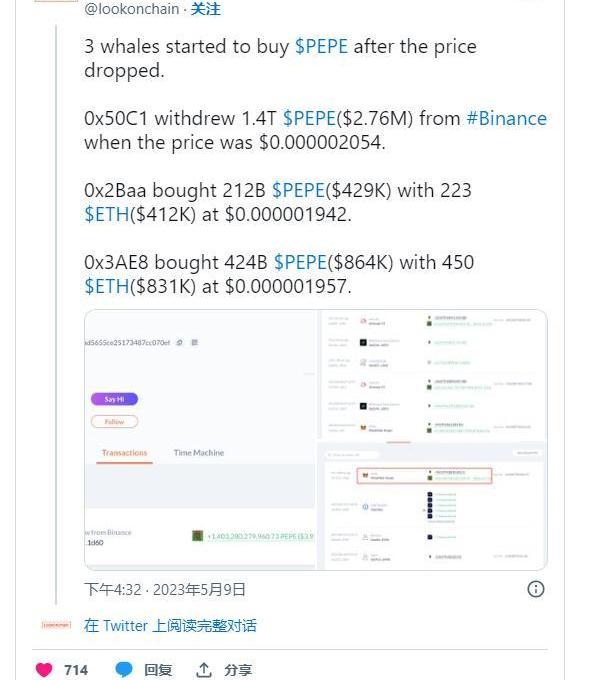Viewport: 593px width, 680px height.
Task: Click the copy address icon in screenshot
Action: [x=180, y=343]
